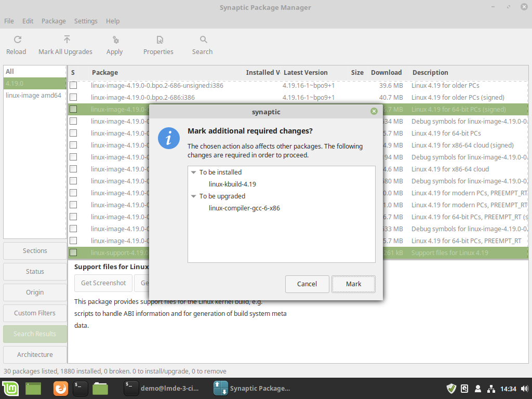Open the network connection tray icon

491,389
